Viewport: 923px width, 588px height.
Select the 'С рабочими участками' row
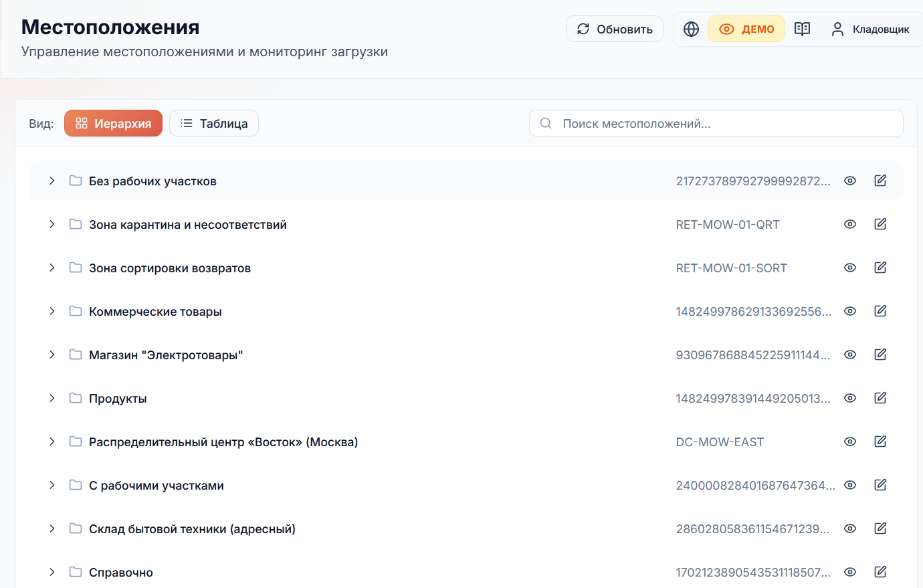coord(466,485)
